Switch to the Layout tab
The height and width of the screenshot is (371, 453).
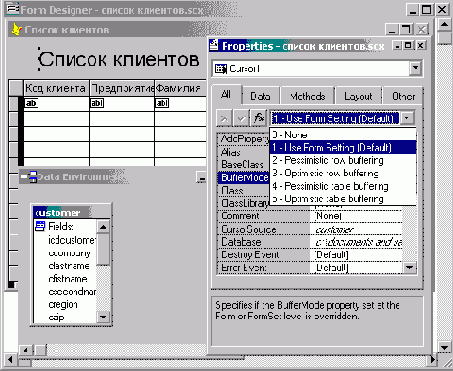[x=358, y=97]
